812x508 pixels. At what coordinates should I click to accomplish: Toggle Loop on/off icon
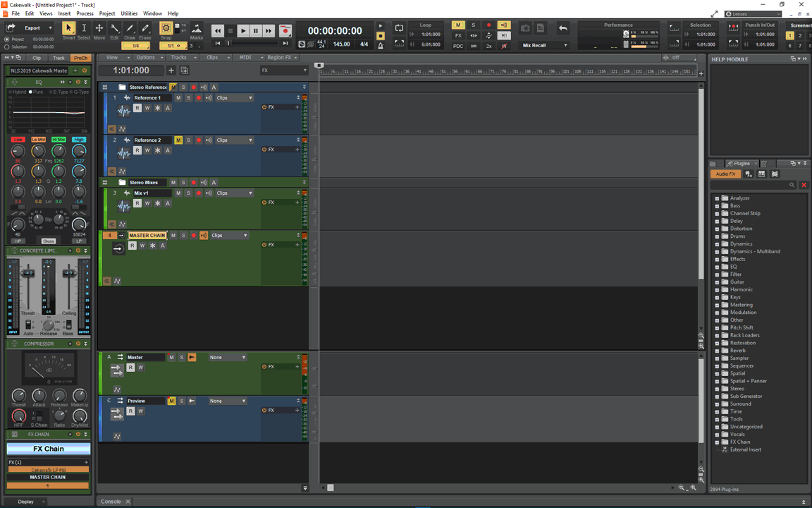pyautogui.click(x=399, y=28)
